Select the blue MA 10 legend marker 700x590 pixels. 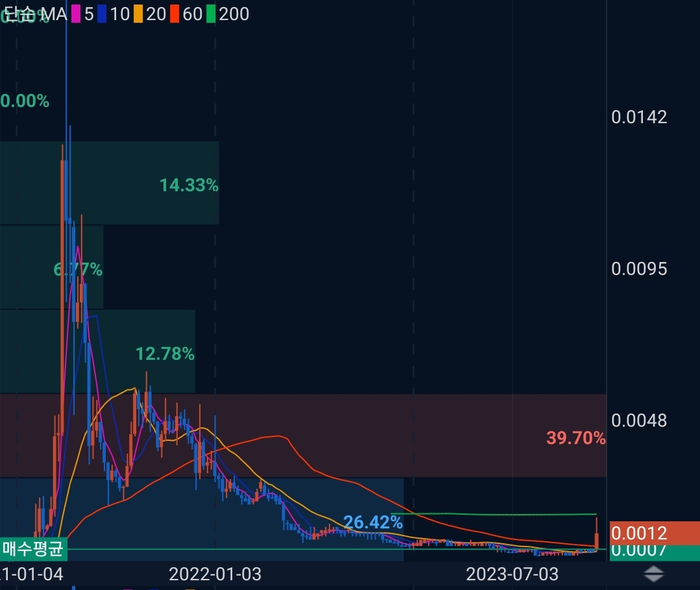click(x=103, y=14)
